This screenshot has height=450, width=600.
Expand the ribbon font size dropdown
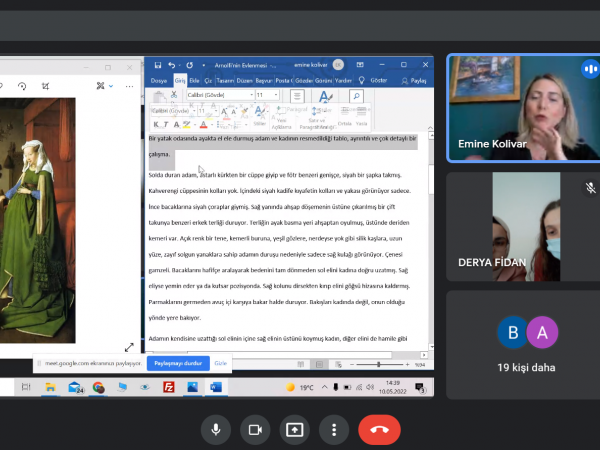pos(276,95)
